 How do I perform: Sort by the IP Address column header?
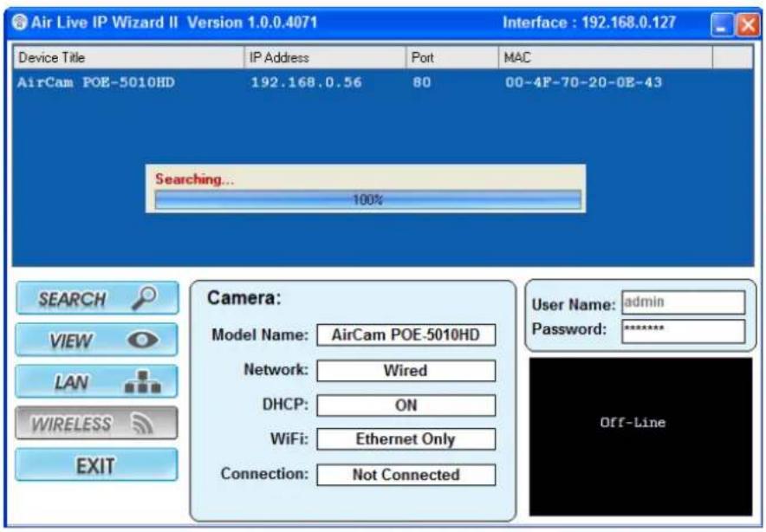[x=325, y=58]
